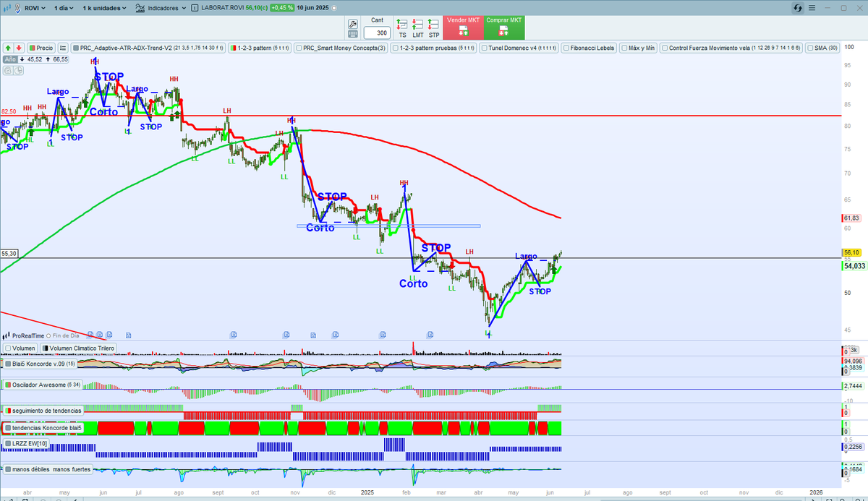868x501 pixels.
Task: Open the Indicadores menu
Action: point(160,8)
